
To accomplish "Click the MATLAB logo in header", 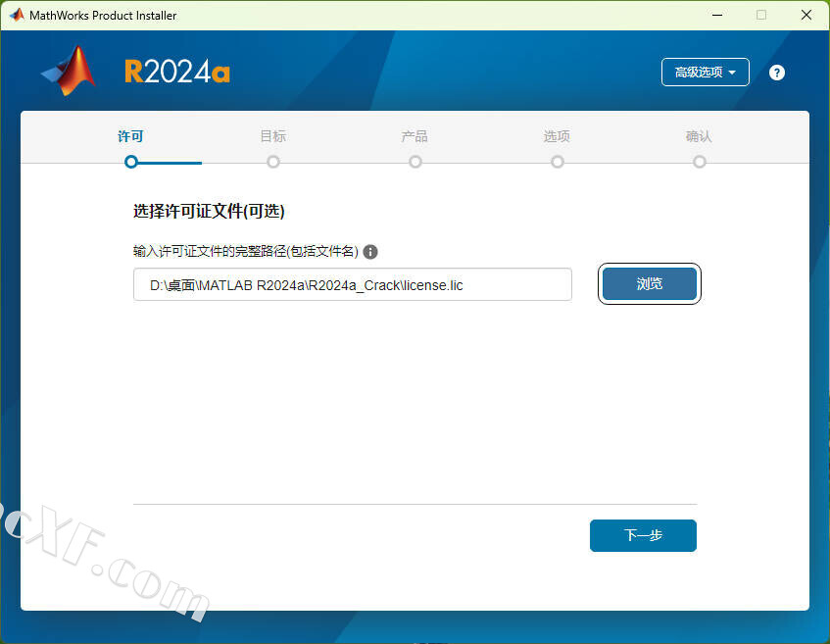I will point(69,71).
